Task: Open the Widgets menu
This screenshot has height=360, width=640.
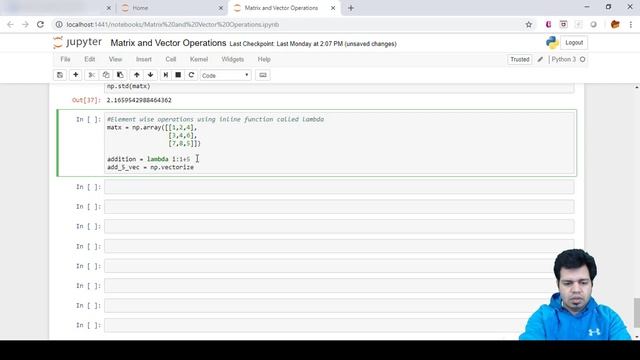Action: coord(233,60)
